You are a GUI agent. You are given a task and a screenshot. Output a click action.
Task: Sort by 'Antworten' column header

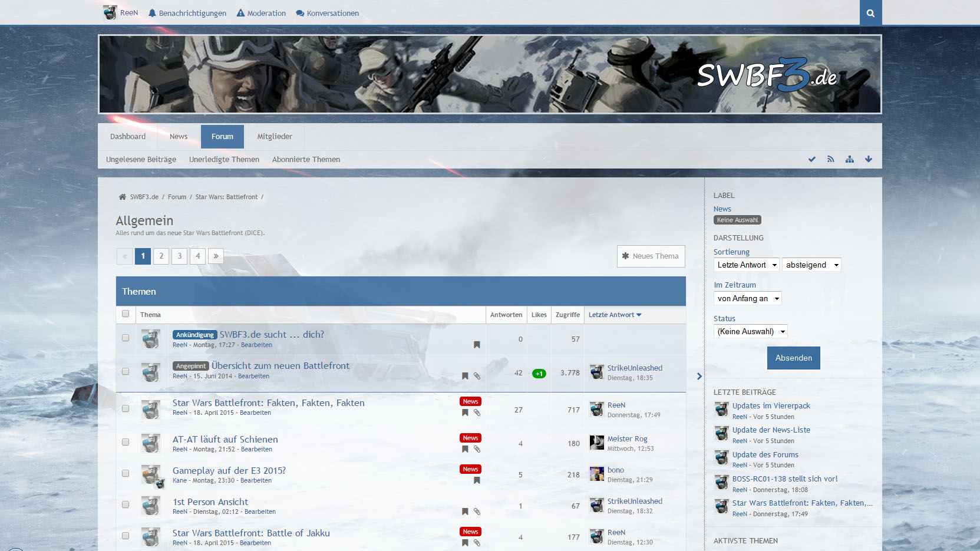click(x=506, y=315)
